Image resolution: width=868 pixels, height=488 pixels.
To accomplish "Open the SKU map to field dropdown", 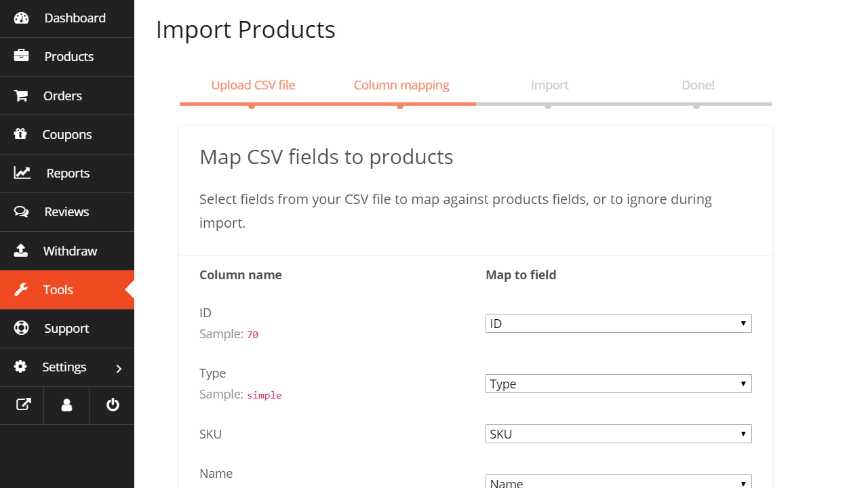I will (x=618, y=434).
